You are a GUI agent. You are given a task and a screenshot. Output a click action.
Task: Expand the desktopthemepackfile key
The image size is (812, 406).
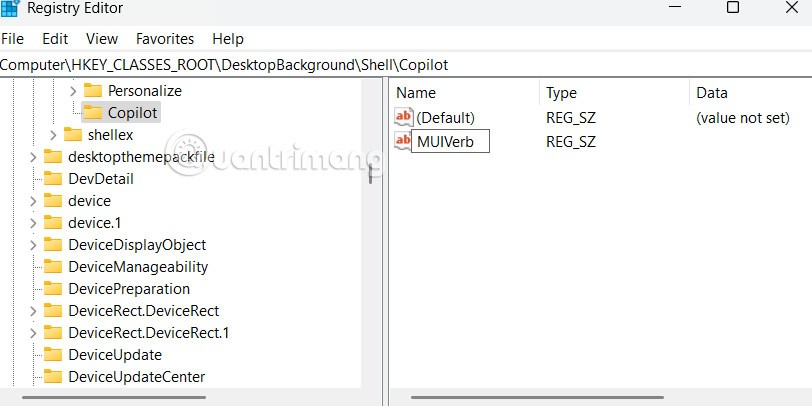[33, 157]
